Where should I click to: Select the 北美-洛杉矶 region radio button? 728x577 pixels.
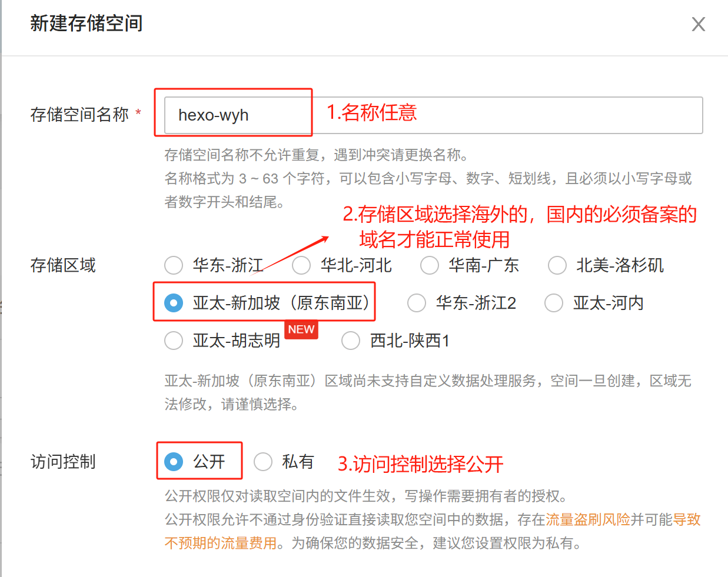click(557, 265)
